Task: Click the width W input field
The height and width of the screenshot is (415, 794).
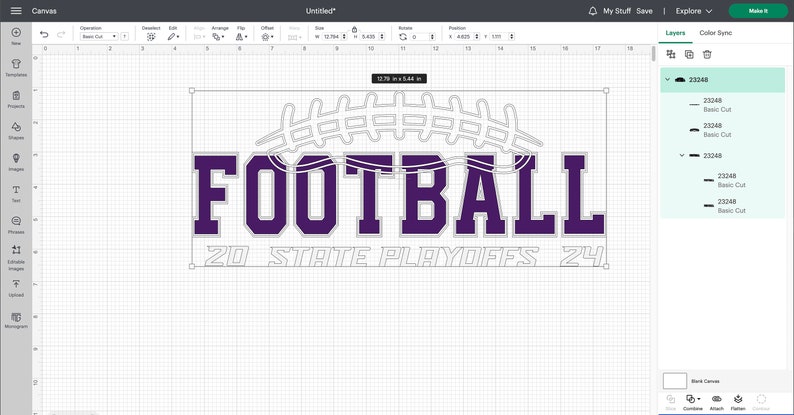Action: (332, 36)
